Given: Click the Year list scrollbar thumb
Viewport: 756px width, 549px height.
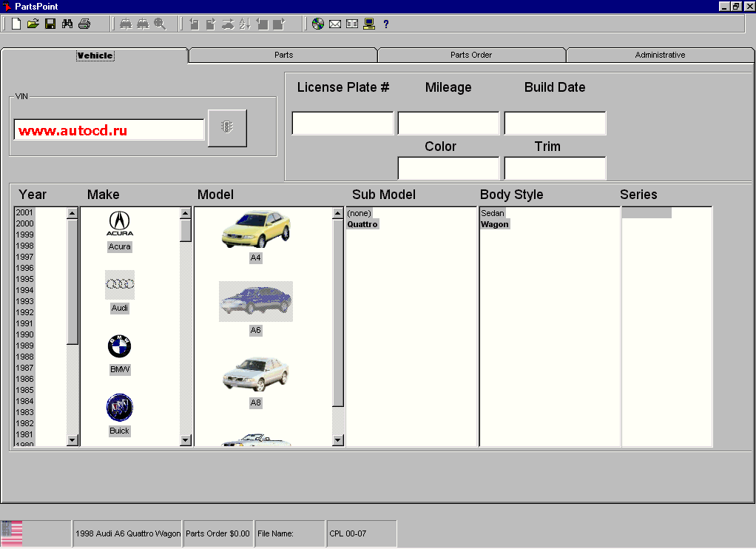Looking at the screenshot, I should tap(72, 282).
